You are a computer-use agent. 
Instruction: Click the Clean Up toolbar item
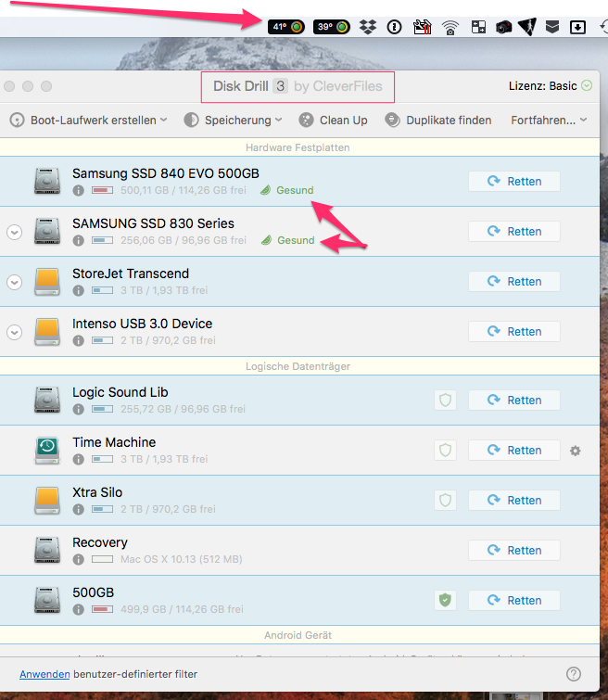[x=333, y=121]
